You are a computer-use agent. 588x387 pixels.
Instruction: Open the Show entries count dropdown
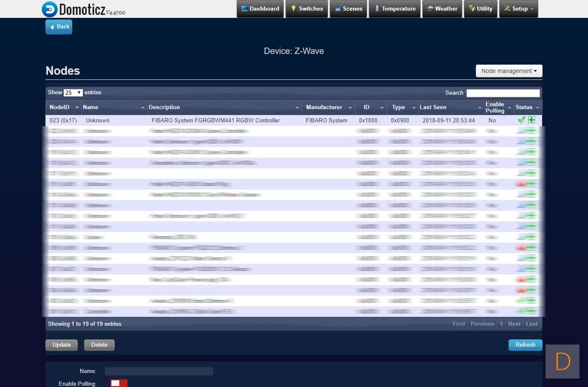tap(73, 93)
